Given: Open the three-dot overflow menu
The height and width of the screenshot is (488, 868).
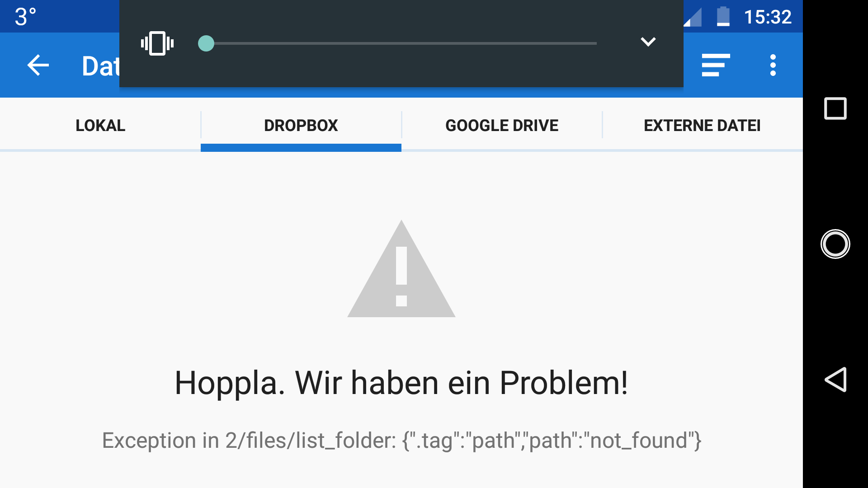Looking at the screenshot, I should 773,65.
